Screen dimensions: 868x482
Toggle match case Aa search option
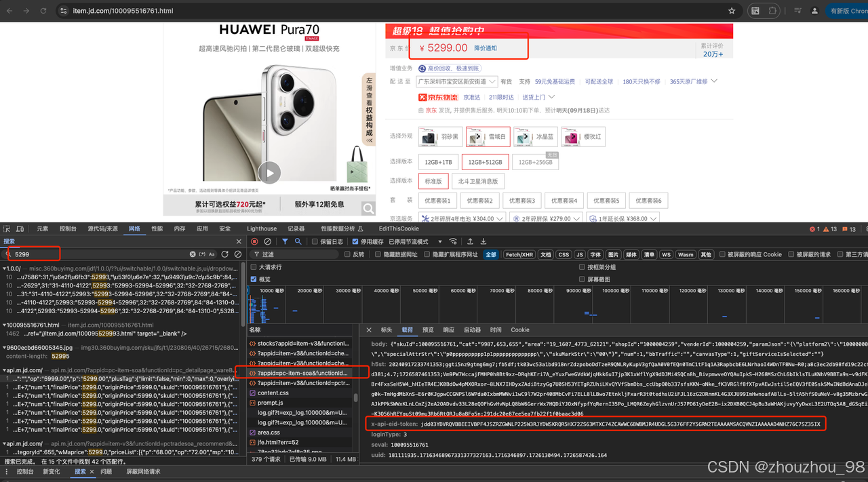pyautogui.click(x=212, y=254)
